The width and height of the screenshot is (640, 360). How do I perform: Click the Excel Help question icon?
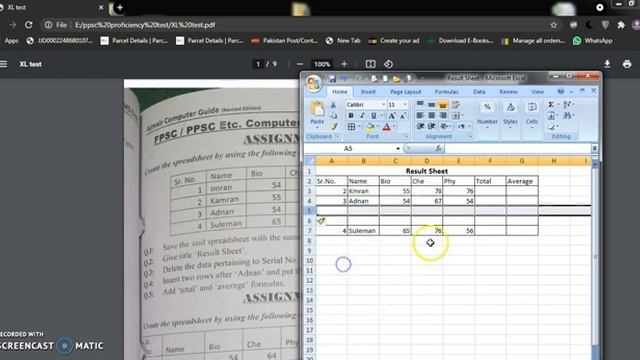(x=561, y=91)
